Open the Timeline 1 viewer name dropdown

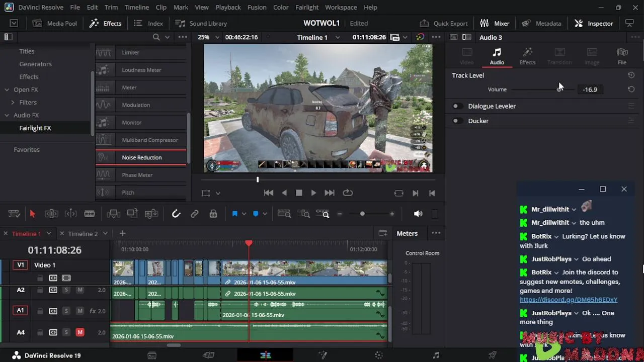(318, 37)
